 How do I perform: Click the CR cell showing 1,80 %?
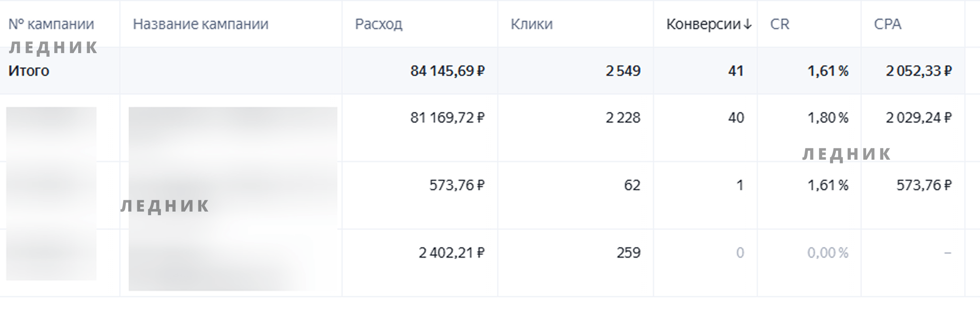pos(828,118)
